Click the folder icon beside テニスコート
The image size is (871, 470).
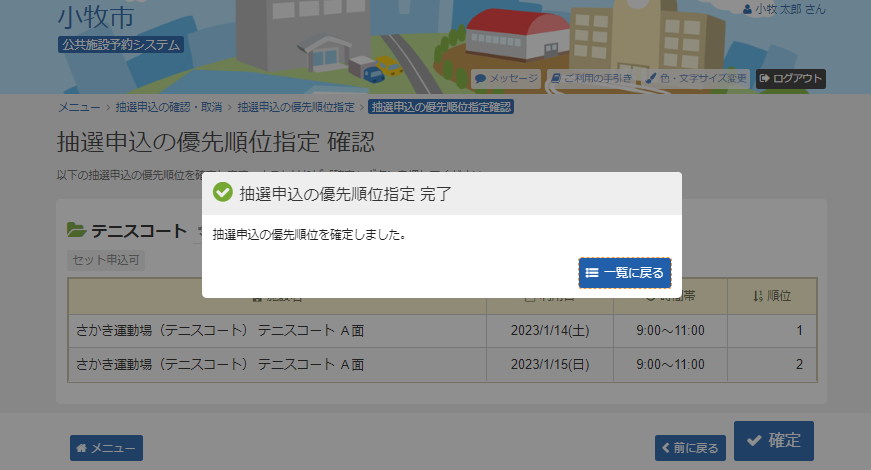pyautogui.click(x=76, y=231)
